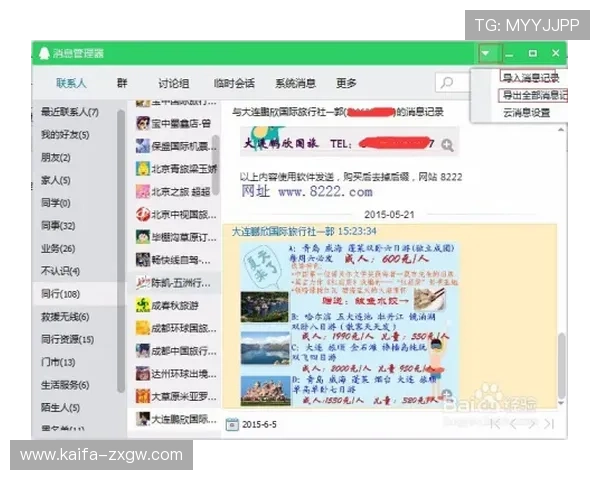
Task: Select the 同行资源(15) group
Action: (67, 340)
